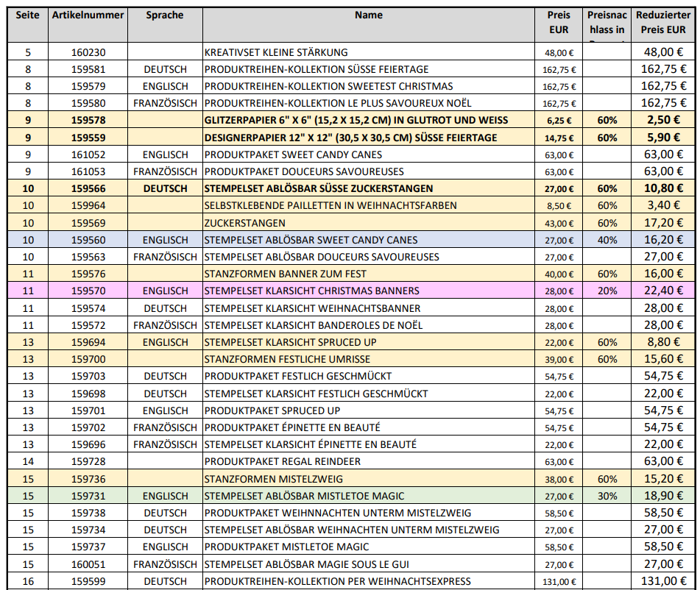Click reduced price 131,00 €
700x590 pixels.
[x=663, y=580]
